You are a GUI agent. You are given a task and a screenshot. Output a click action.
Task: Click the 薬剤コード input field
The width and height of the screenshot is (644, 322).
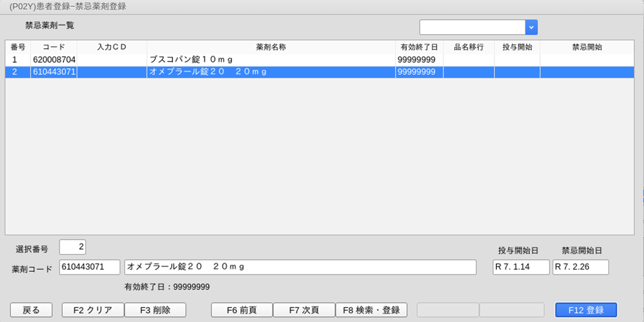pyautogui.click(x=89, y=267)
